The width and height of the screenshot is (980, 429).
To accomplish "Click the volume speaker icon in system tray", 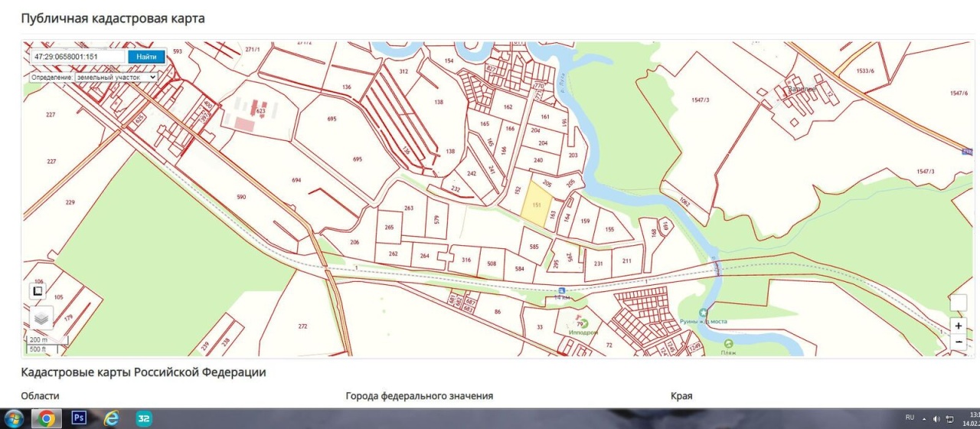I will tap(936, 419).
